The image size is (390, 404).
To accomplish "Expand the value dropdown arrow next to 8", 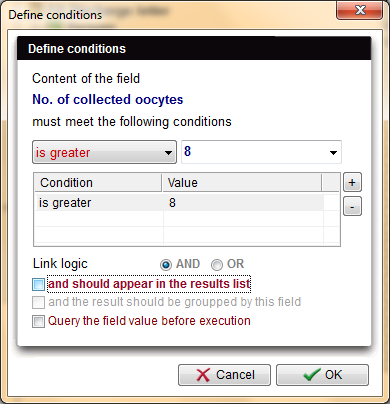I will 333,153.
